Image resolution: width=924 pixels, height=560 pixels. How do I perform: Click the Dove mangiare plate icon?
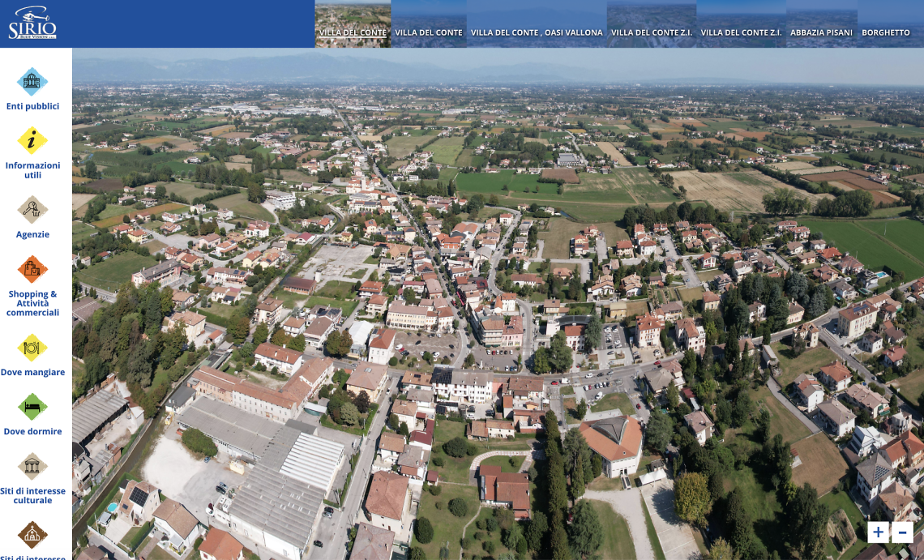(32, 348)
